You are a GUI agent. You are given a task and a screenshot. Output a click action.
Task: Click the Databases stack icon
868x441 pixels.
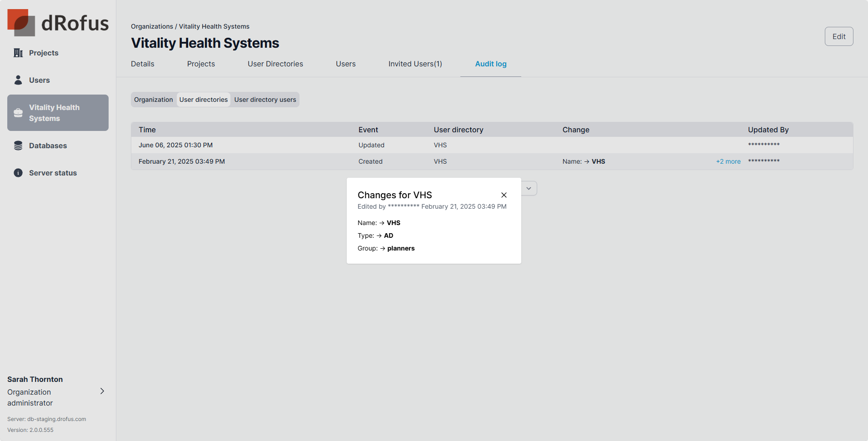tap(18, 145)
